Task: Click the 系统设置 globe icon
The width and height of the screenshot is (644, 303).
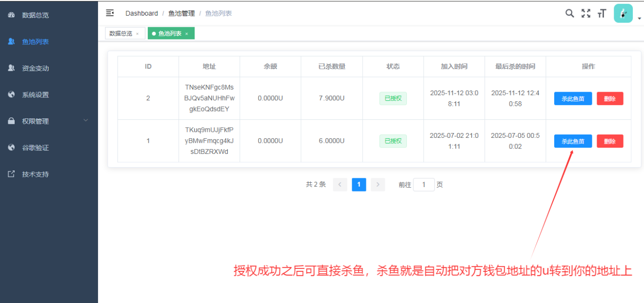Action: pos(11,95)
